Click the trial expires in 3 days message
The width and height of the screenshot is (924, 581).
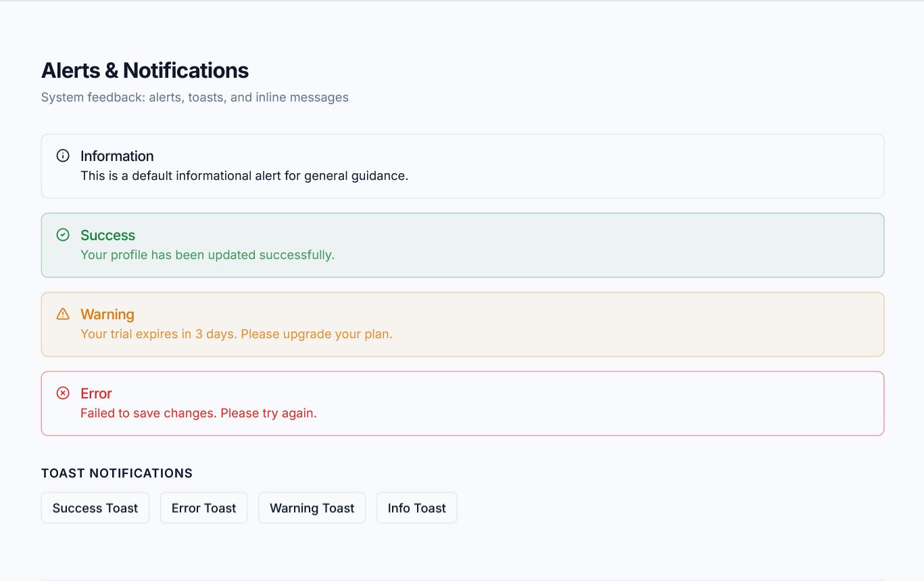tap(236, 334)
